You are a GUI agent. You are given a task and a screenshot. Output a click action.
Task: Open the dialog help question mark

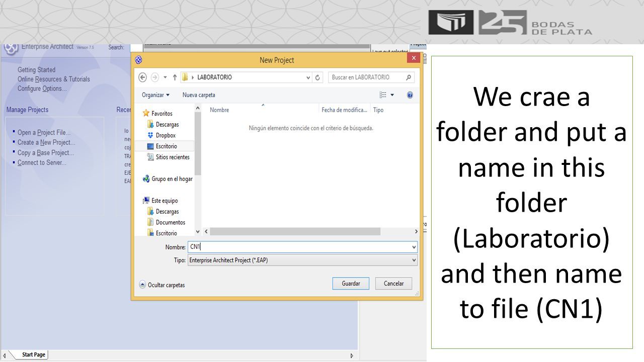point(410,95)
